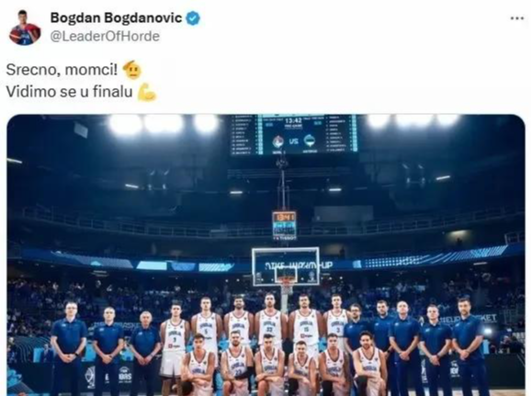Click the bright arena spotlights at top left

coord(163,124)
